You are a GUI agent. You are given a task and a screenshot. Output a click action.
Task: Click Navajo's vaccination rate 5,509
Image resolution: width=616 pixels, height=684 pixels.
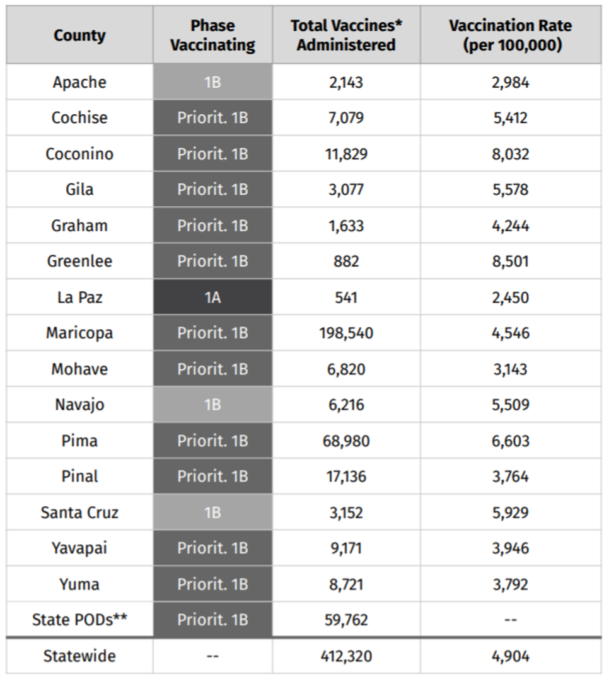510,405
